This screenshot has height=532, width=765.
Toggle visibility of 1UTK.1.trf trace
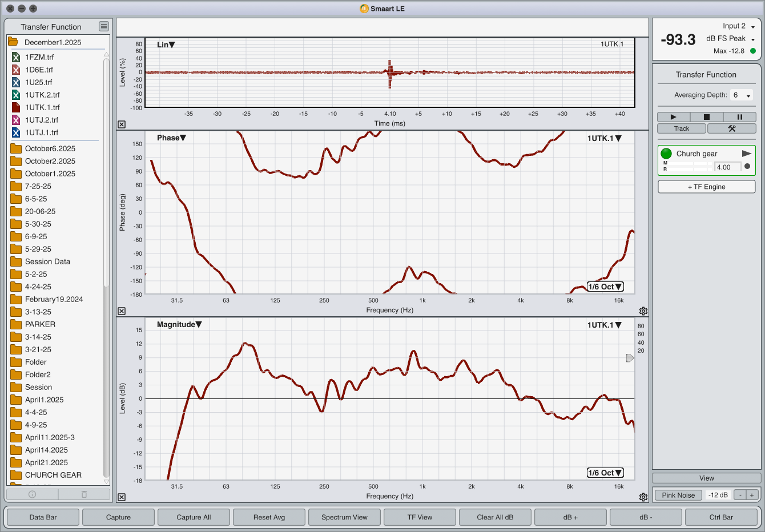[x=16, y=107]
